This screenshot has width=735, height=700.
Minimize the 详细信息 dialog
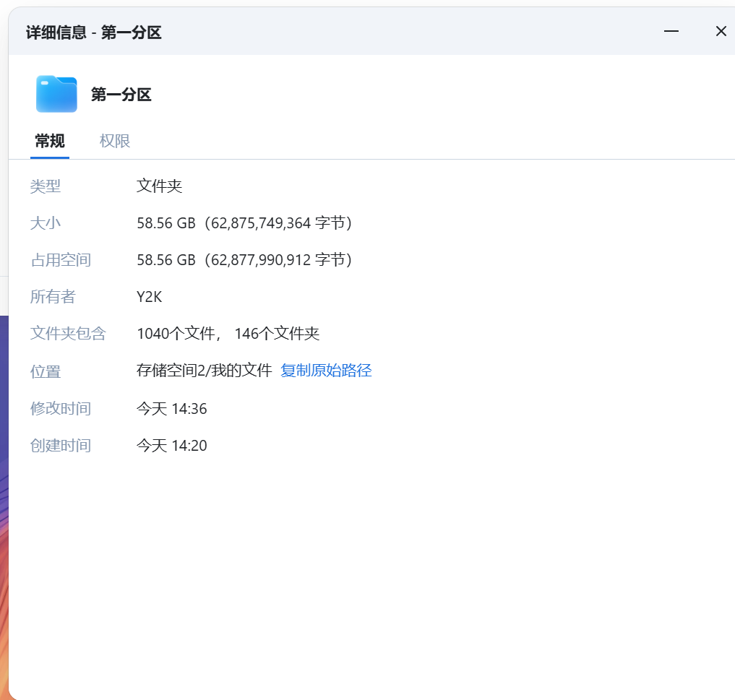pyautogui.click(x=671, y=31)
